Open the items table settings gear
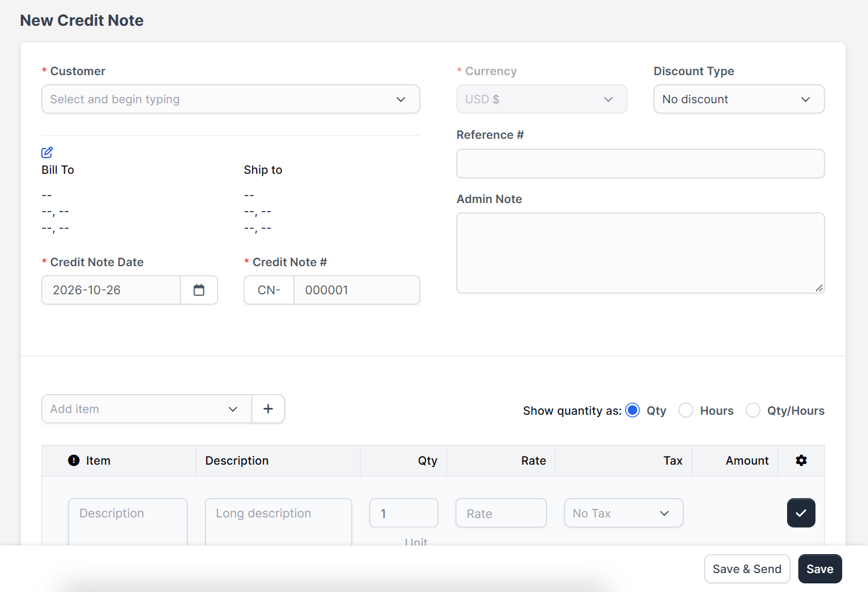Image resolution: width=868 pixels, height=592 pixels. [x=801, y=460]
